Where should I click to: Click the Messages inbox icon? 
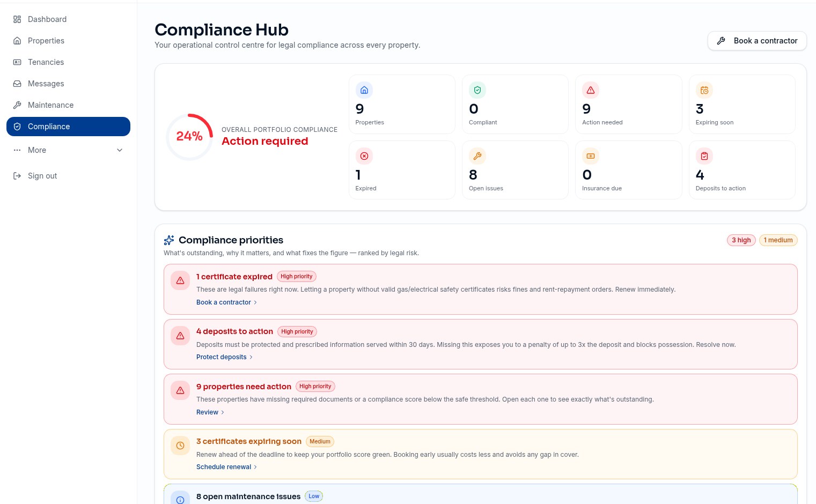(x=17, y=84)
